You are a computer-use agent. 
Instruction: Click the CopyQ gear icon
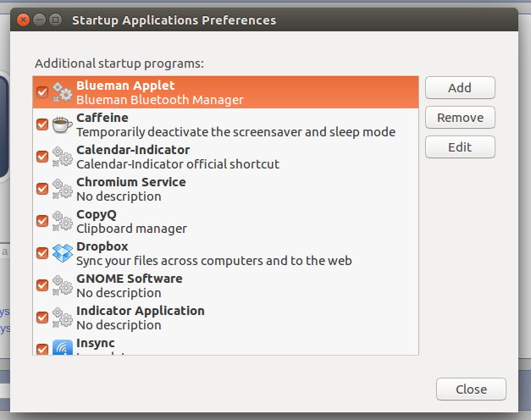pos(63,221)
